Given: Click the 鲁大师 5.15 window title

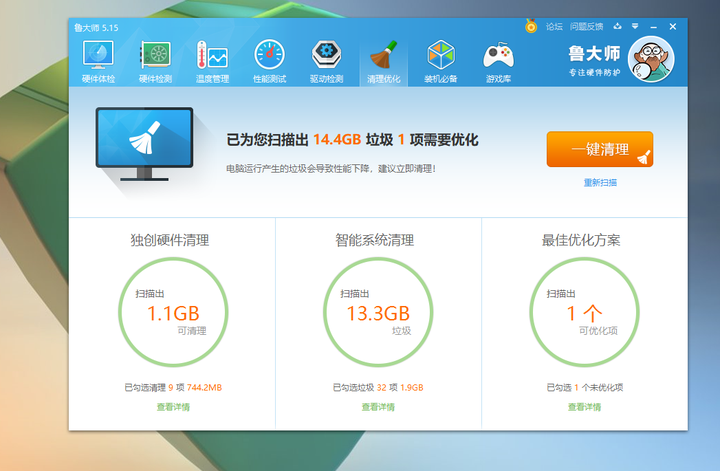Looking at the screenshot, I should (x=96, y=28).
